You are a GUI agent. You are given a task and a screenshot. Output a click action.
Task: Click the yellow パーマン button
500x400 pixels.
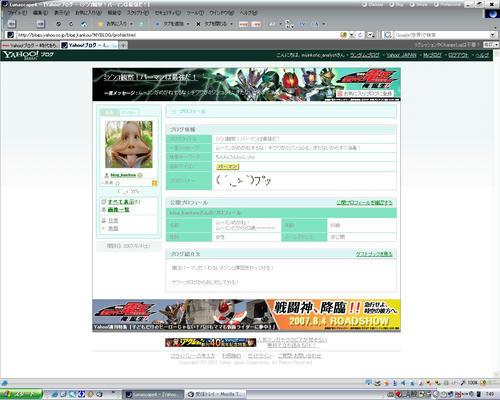(x=228, y=166)
